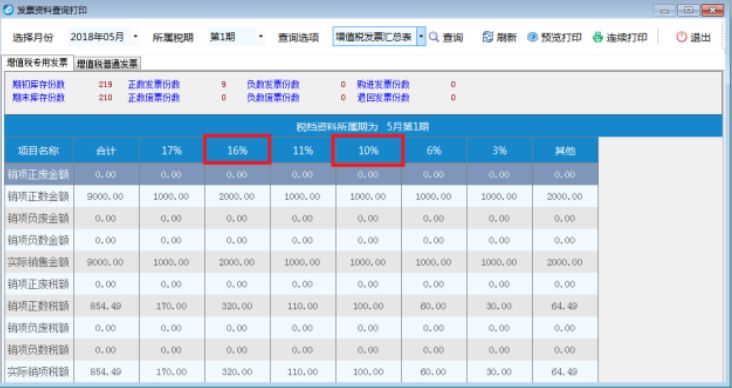Image resolution: width=732 pixels, height=388 pixels.
Task: Click the 连续打印 printer icon
Action: point(598,37)
